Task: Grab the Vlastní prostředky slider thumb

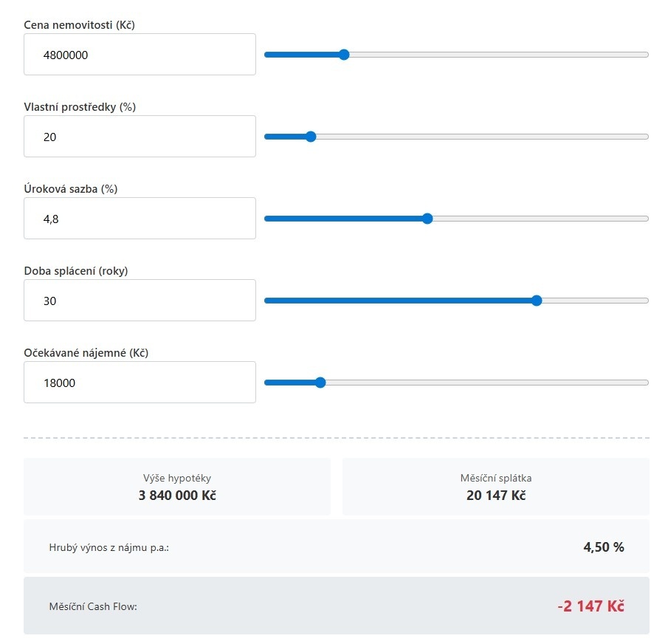Action: tap(311, 136)
